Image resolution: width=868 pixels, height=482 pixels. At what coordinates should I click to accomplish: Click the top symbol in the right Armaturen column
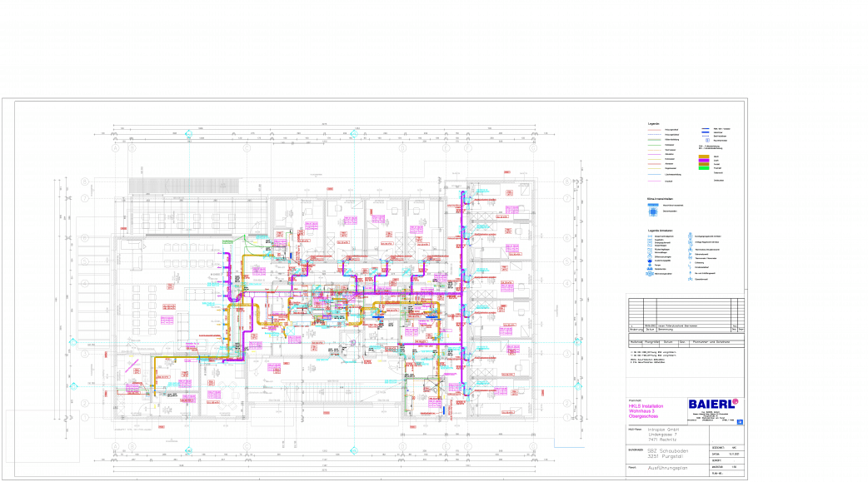coord(691,236)
